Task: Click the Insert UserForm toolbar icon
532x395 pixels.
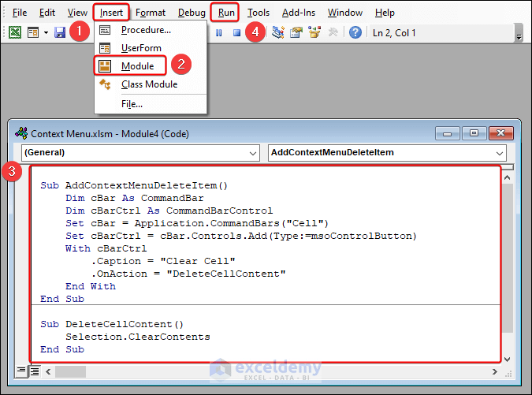Action: click(33, 32)
